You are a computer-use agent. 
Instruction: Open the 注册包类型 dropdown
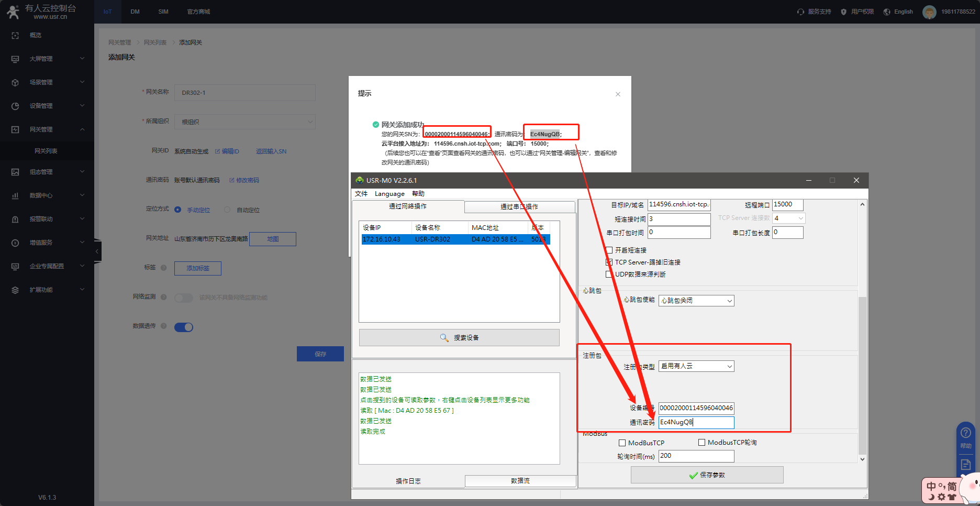point(696,366)
